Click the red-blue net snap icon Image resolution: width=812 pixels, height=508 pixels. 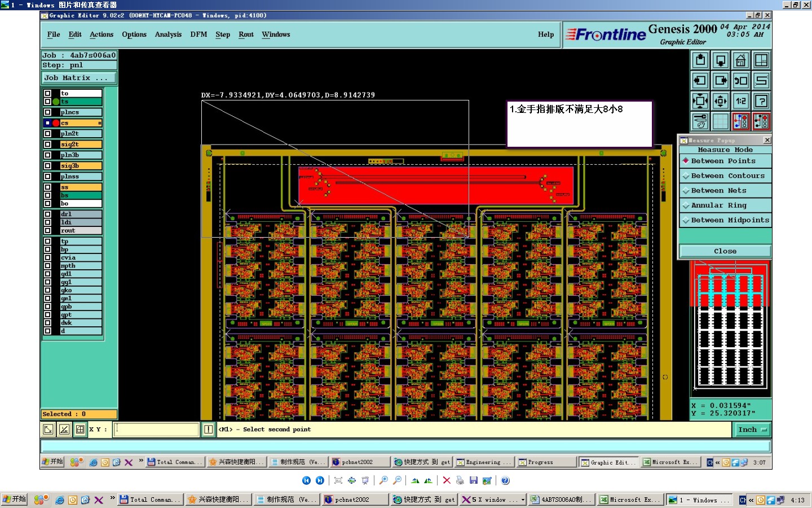tap(740, 121)
